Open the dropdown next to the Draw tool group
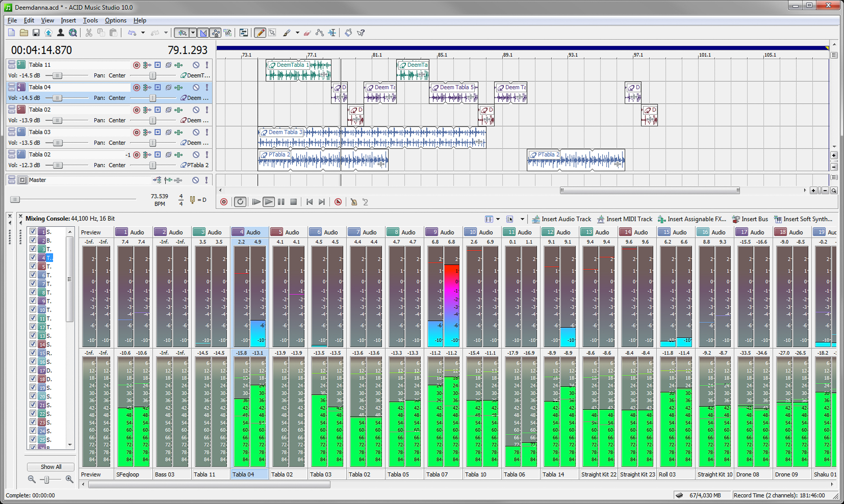This screenshot has width=844, height=504. (297, 33)
